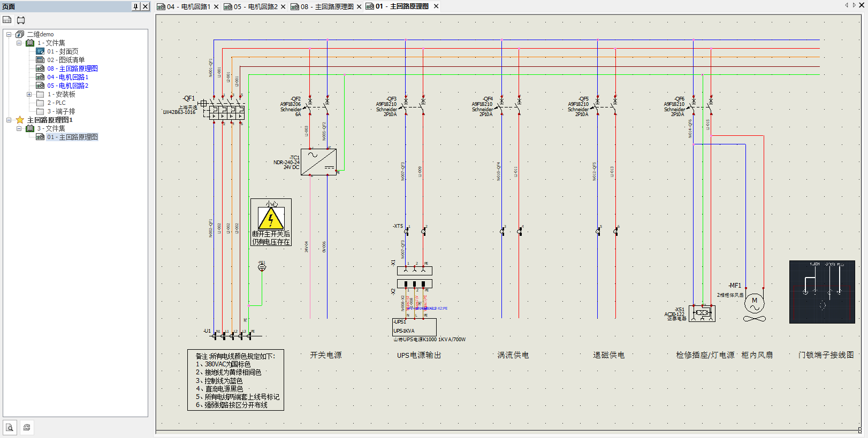The image size is (868, 438).
Task: Collapse the 3 - 文件集 node
Action: pyautogui.click(x=19, y=128)
